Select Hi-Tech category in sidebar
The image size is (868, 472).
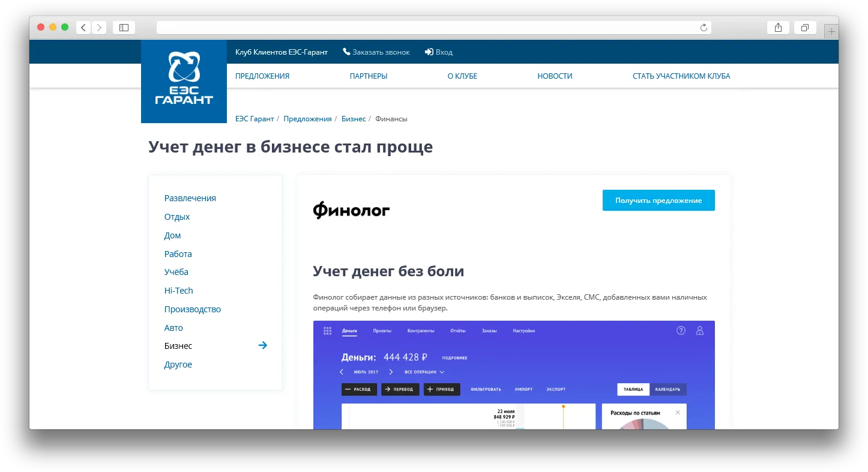[179, 291]
